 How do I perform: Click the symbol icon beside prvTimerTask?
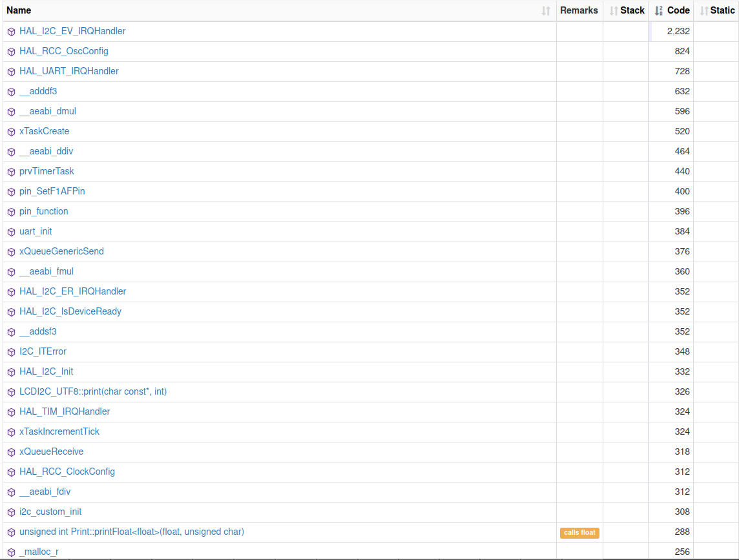click(x=11, y=172)
